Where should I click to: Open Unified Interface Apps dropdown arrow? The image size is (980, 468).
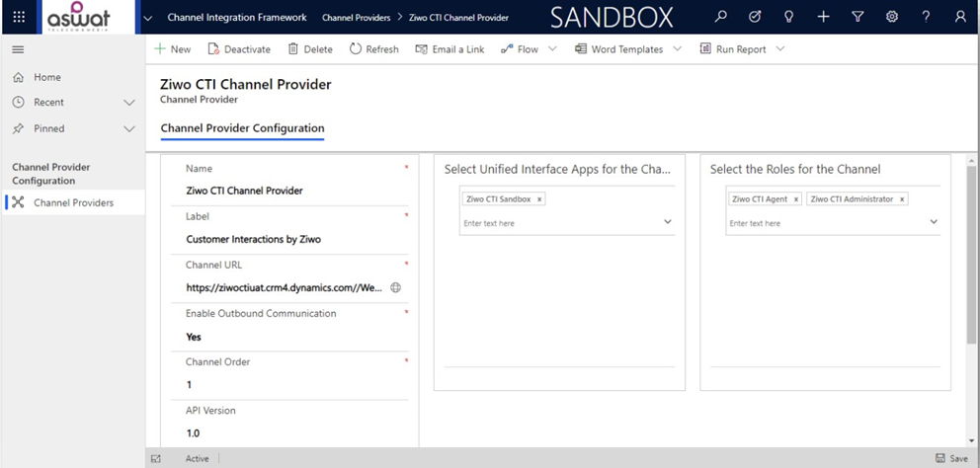tap(668, 222)
